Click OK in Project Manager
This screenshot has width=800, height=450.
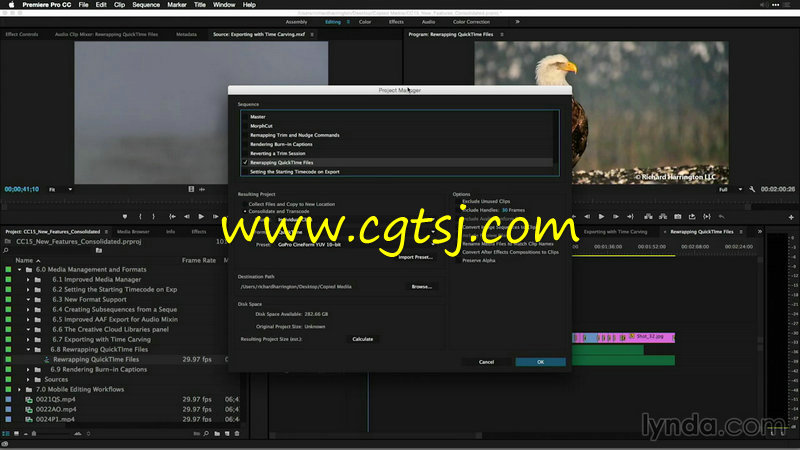click(540, 362)
